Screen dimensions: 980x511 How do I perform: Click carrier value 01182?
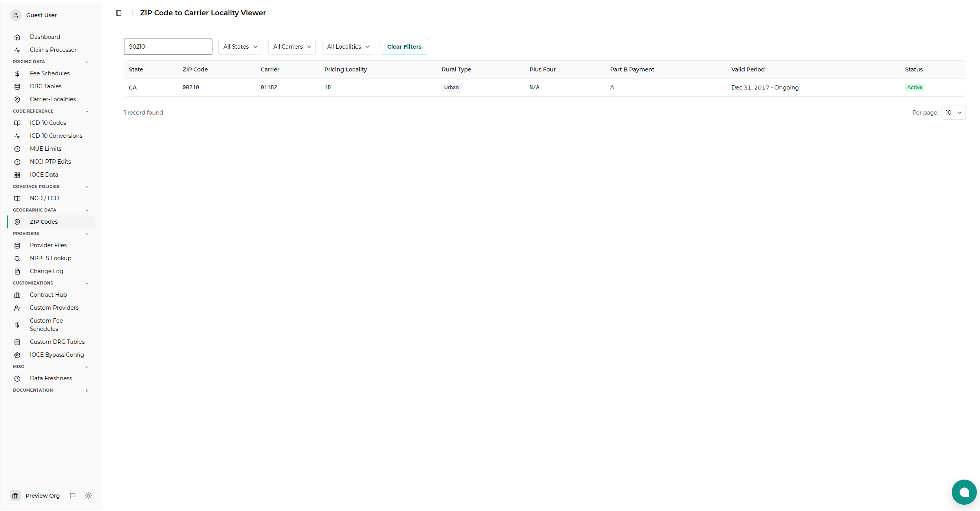269,88
